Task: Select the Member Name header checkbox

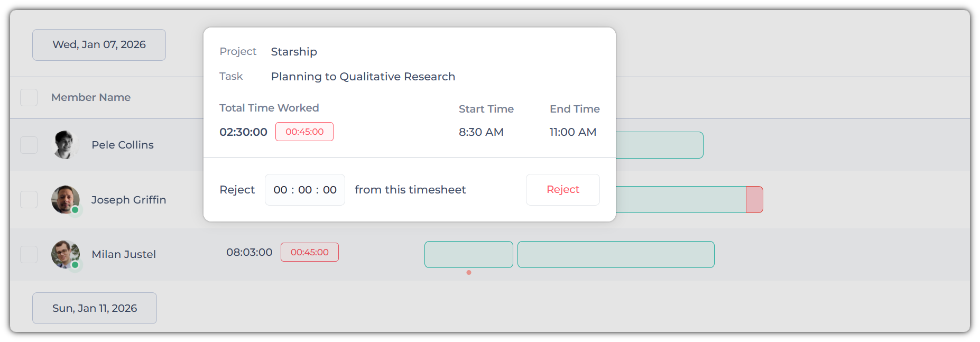Action: pos(29,97)
